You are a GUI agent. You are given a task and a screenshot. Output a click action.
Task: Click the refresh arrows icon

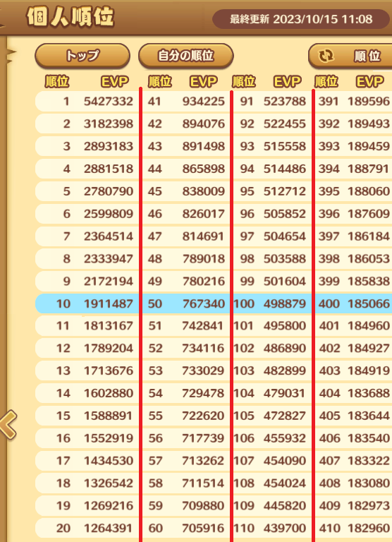[x=326, y=56]
